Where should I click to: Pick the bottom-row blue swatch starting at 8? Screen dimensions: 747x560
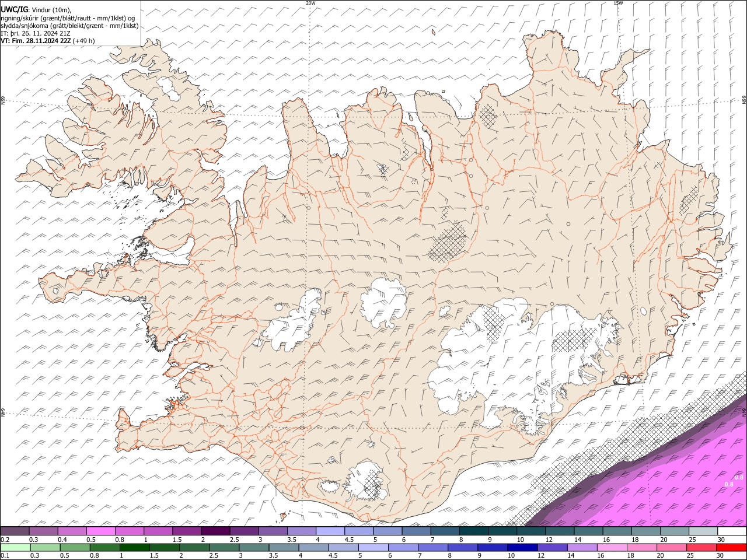(x=462, y=547)
